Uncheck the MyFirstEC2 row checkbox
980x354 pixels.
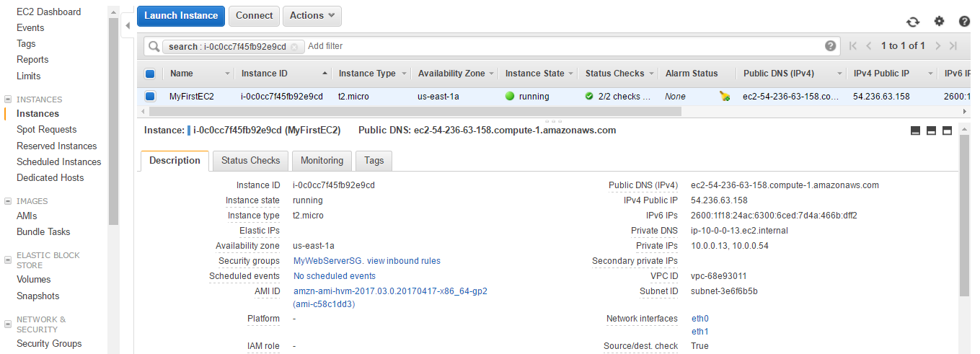150,96
